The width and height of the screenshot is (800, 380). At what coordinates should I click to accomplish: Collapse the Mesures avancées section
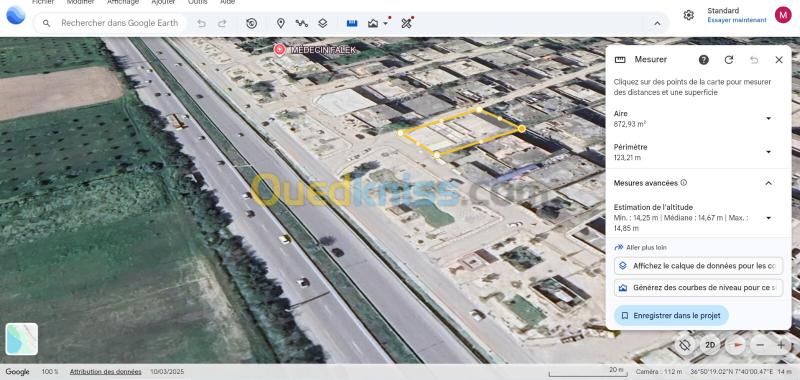[768, 183]
